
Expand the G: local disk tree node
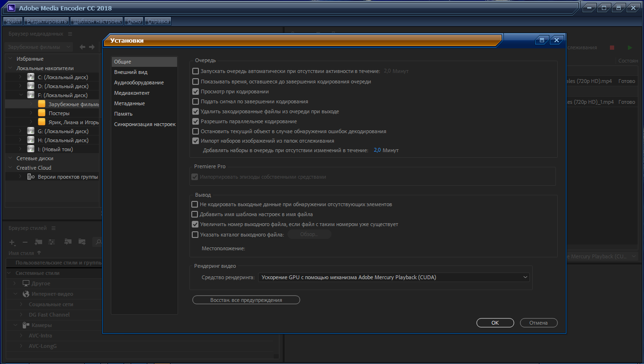tap(20, 131)
